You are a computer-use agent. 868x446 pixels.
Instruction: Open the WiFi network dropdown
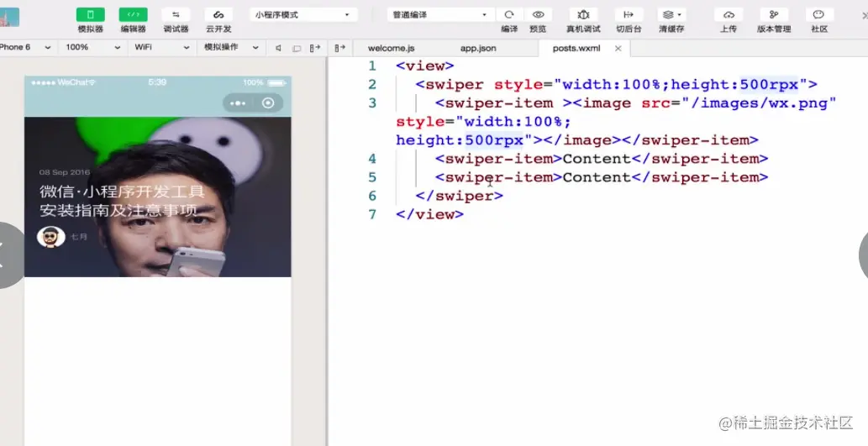(x=161, y=48)
